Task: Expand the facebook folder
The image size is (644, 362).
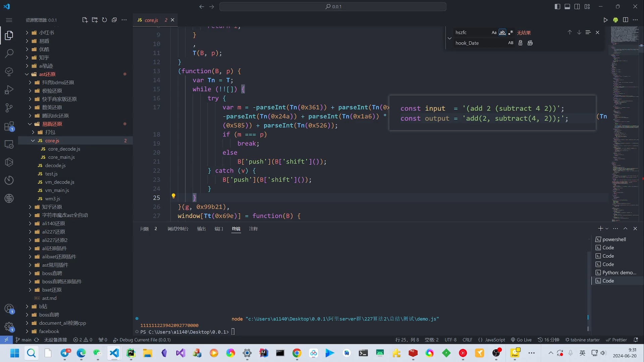Action: pos(27,331)
